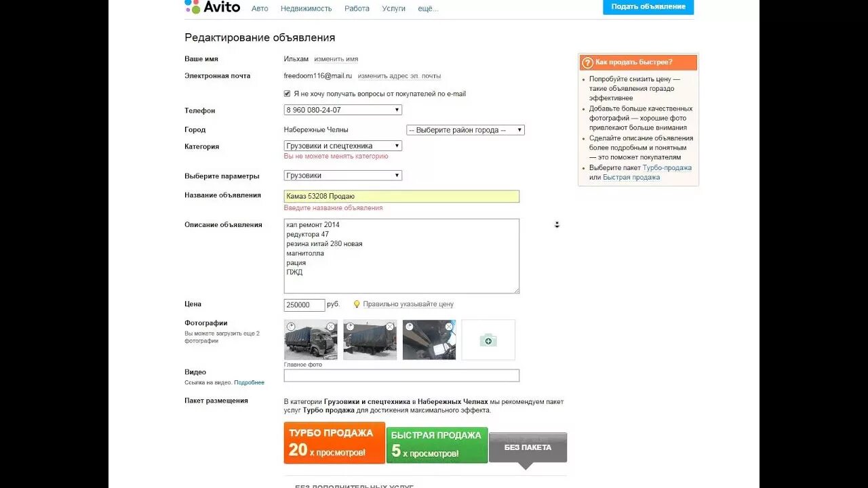Click the small arrows icon beside description
Viewport: 868px width, 488px height.
[x=557, y=224]
